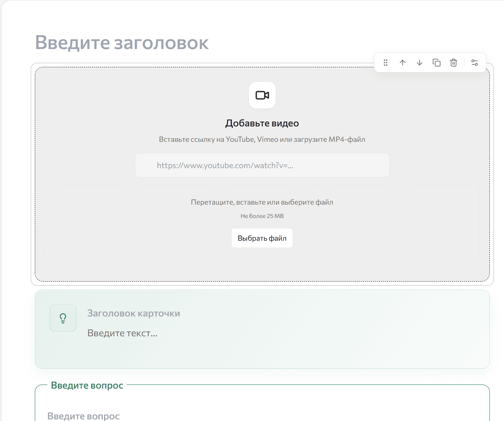Click the 'Добавьте видео' heading

point(262,123)
